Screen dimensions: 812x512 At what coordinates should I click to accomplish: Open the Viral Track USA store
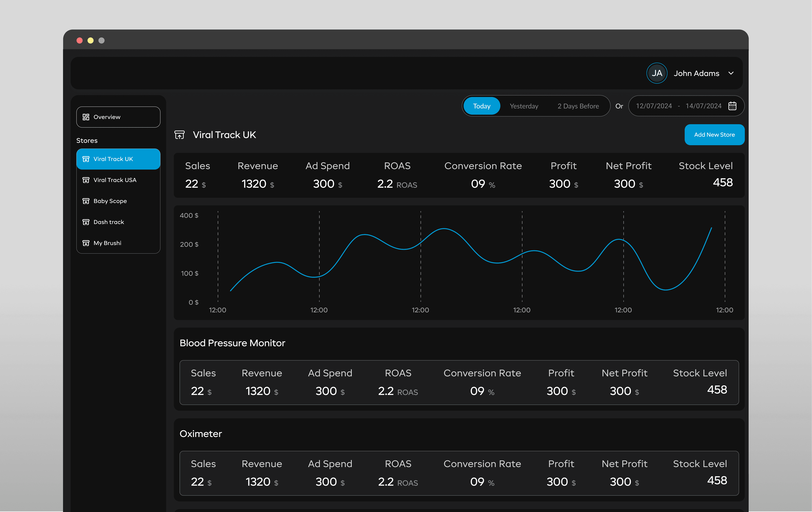(x=118, y=180)
